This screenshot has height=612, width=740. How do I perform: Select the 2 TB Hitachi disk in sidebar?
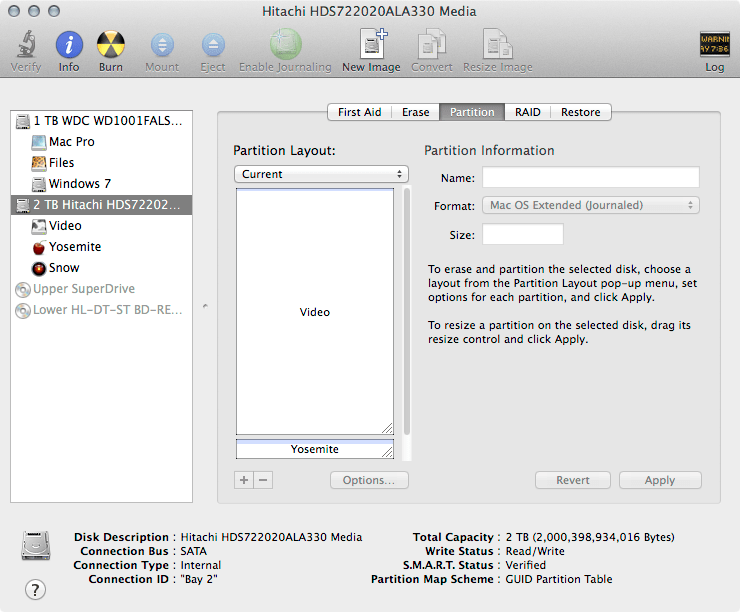coord(101,205)
